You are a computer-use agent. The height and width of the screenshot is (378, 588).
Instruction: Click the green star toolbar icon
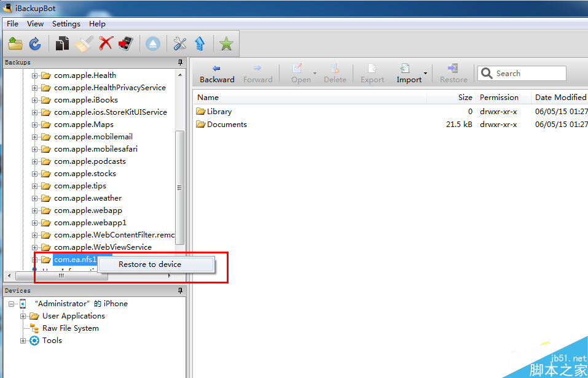coord(227,44)
